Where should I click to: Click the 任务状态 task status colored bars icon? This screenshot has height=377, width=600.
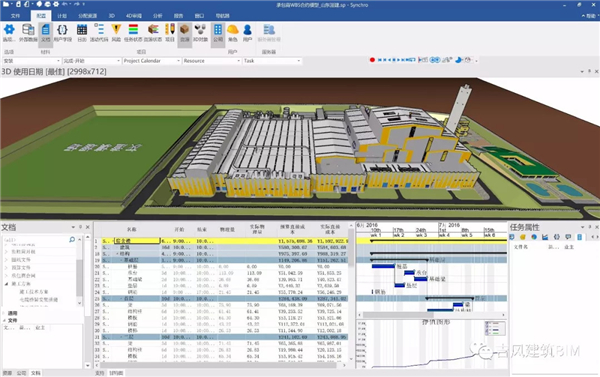pyautogui.click(x=133, y=33)
